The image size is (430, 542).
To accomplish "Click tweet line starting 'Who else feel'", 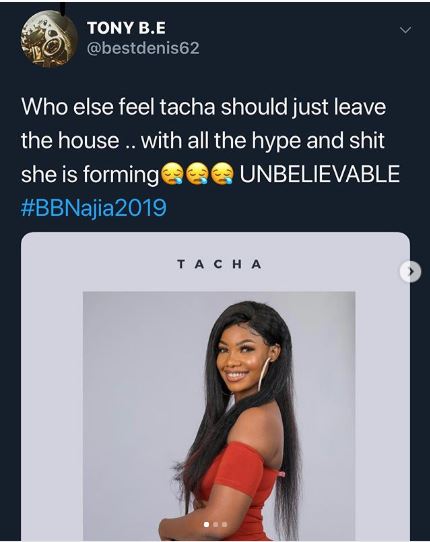I will click(x=204, y=107).
